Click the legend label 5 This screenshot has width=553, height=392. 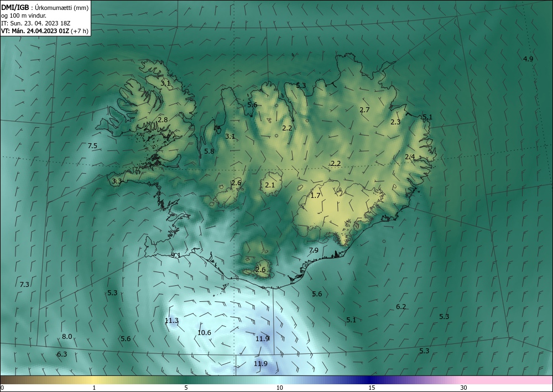click(186, 388)
